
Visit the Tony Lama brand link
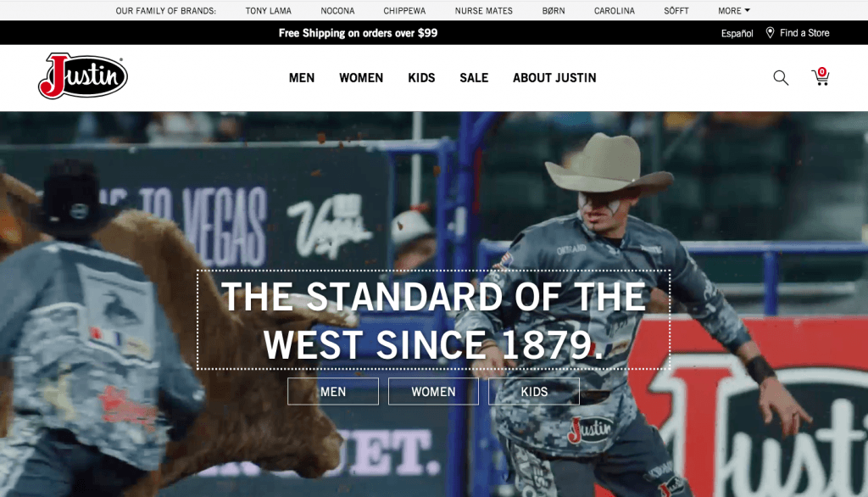(x=269, y=10)
